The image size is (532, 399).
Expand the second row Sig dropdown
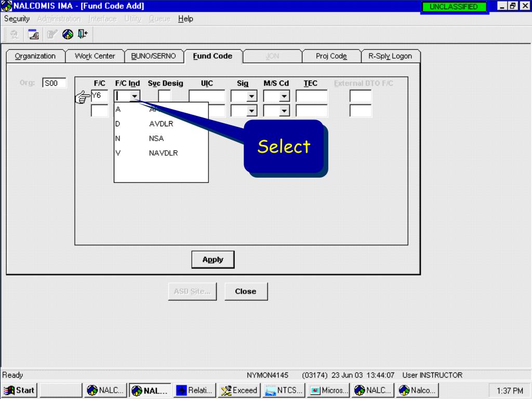pos(251,111)
